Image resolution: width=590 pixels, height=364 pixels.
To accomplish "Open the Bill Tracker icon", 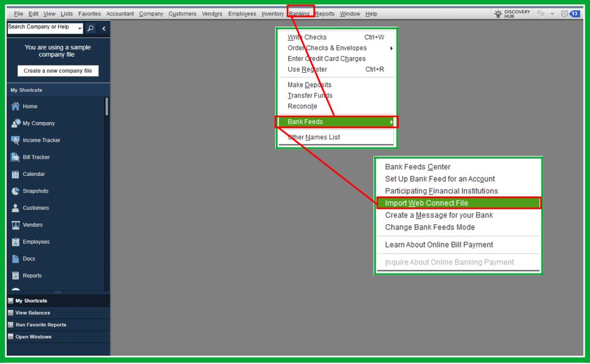I will click(15, 157).
